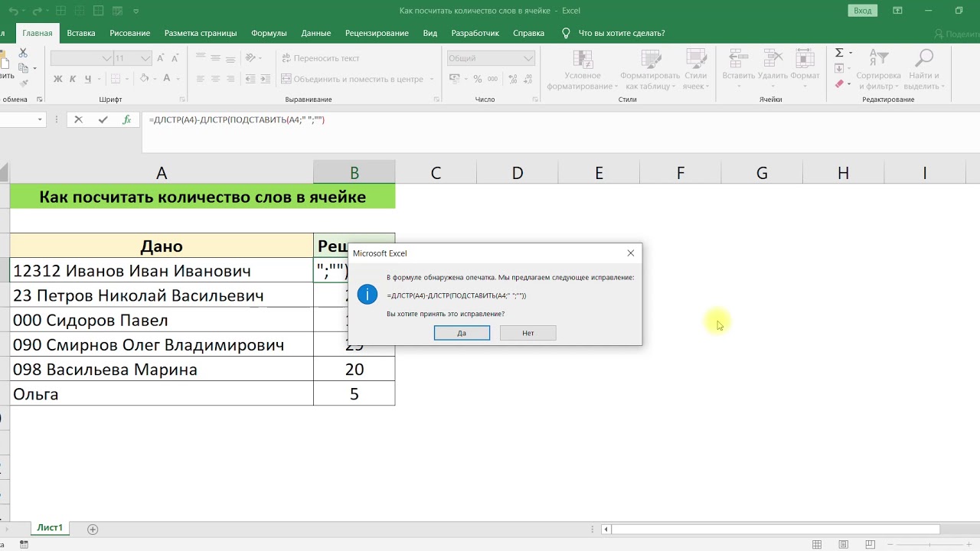Click the Cut scissors icon
980x551 pixels.
pos(23,53)
